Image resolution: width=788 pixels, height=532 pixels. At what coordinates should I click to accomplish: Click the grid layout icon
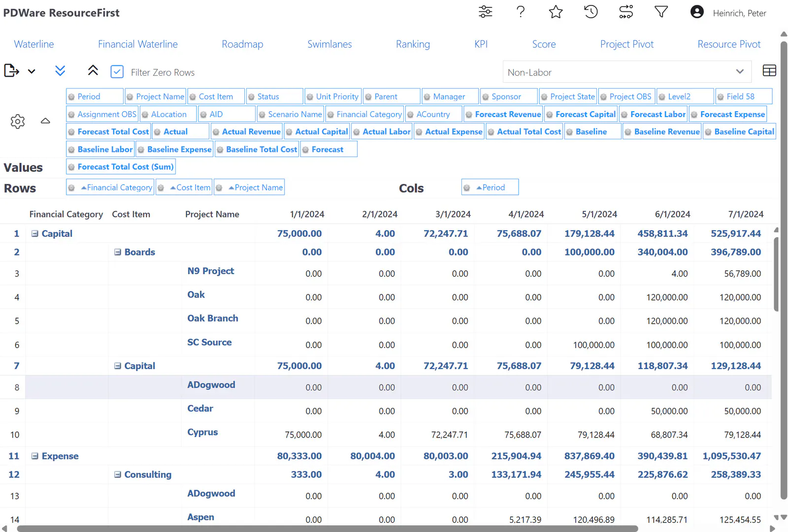point(769,71)
